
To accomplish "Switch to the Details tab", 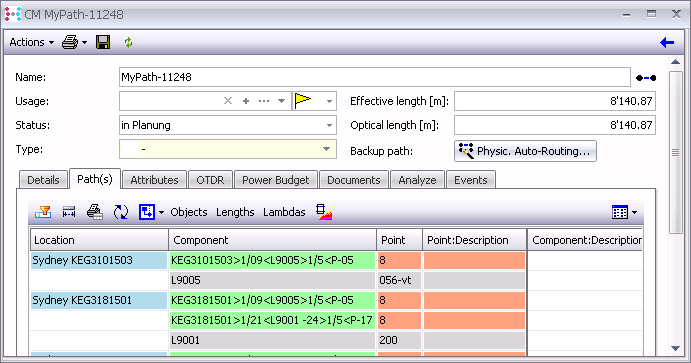I will (43, 180).
